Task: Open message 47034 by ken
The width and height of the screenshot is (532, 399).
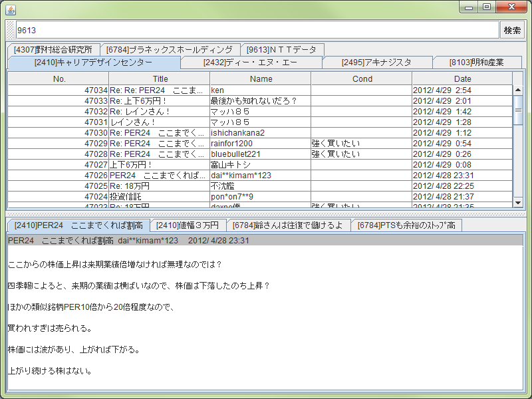Action: point(199,90)
